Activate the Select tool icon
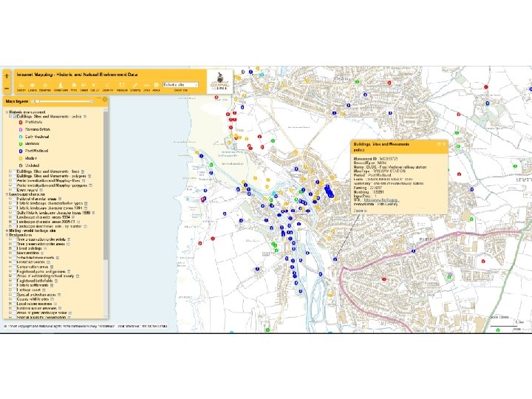Screen dimensions: 532x399 83,87
